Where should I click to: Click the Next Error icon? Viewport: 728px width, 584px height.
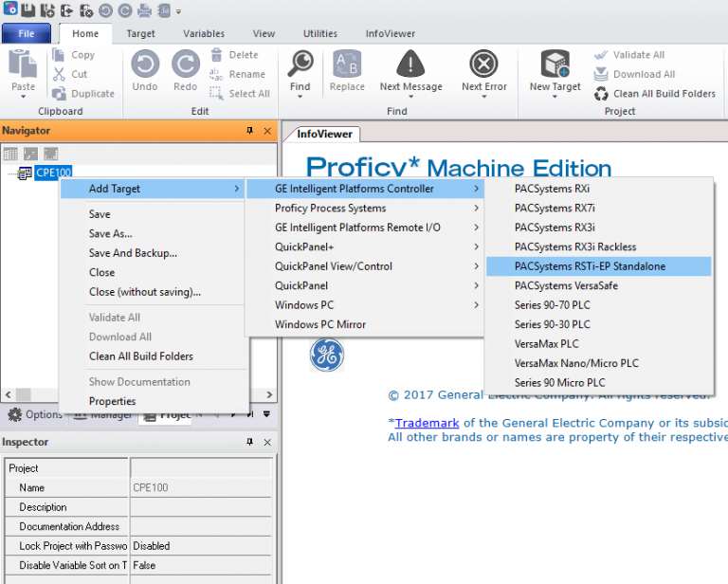pyautogui.click(x=483, y=65)
